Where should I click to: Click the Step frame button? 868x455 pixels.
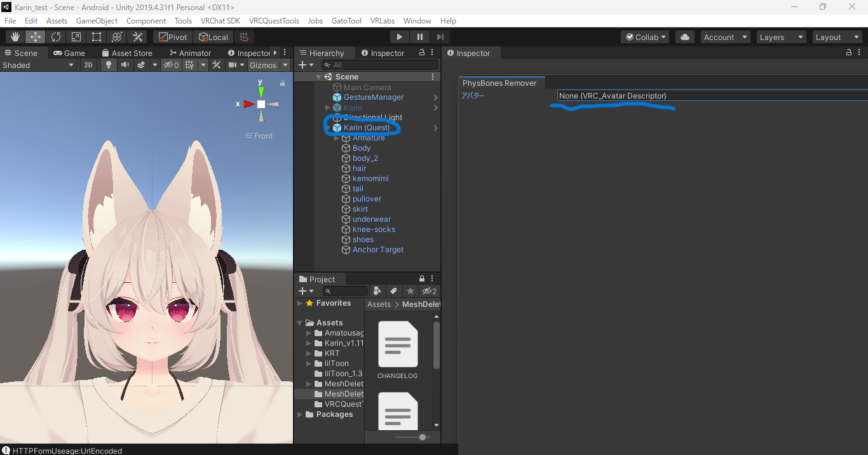click(x=440, y=37)
